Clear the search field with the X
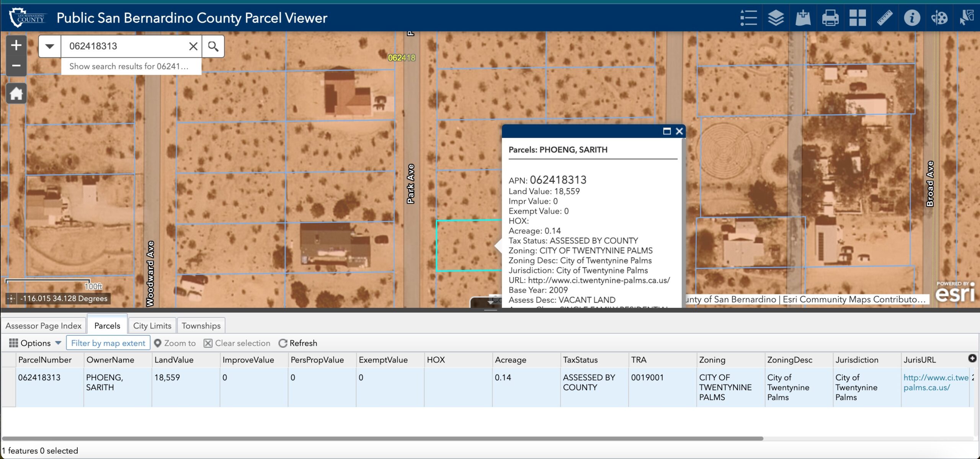 tap(193, 46)
